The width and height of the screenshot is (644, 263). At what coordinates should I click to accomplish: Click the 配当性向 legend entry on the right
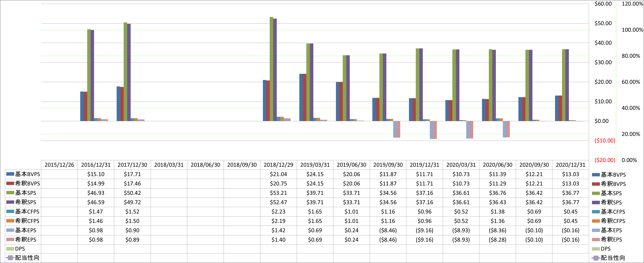[608, 258]
